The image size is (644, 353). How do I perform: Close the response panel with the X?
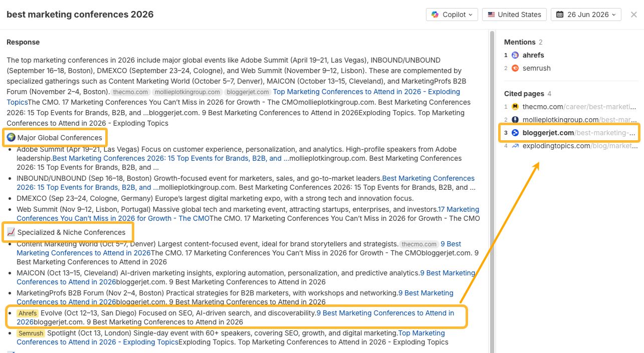click(x=633, y=15)
